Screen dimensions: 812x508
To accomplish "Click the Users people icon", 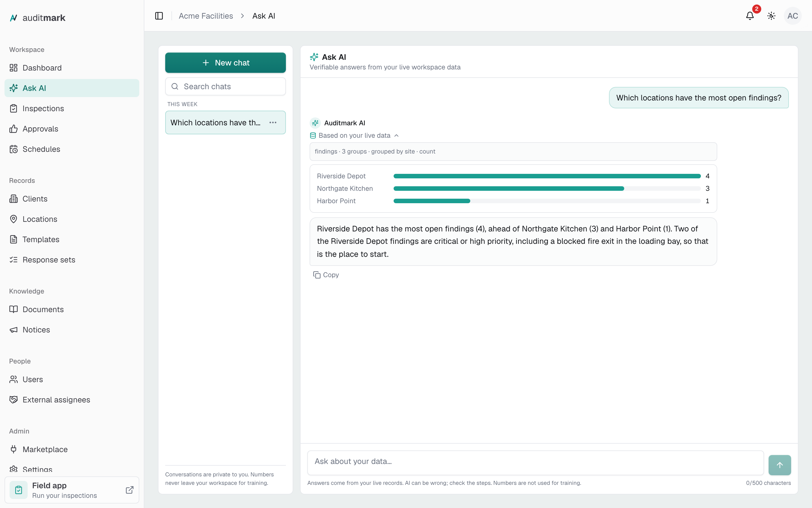I will pos(14,379).
